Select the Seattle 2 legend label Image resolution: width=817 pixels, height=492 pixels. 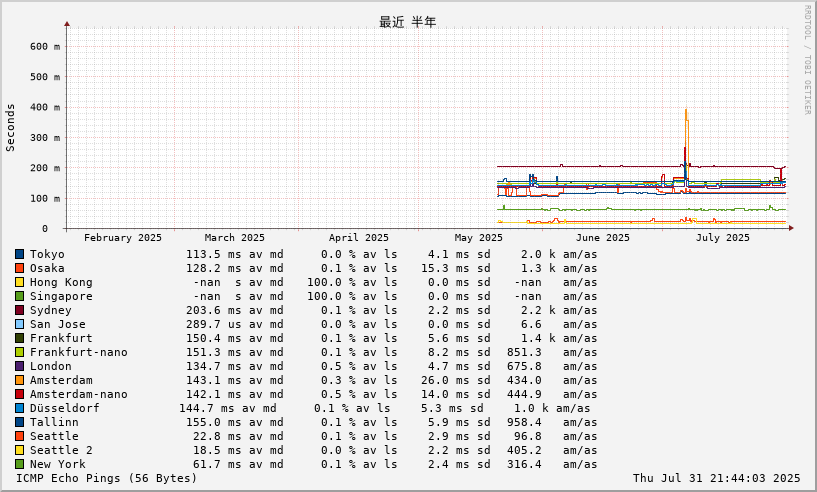[x=61, y=450]
